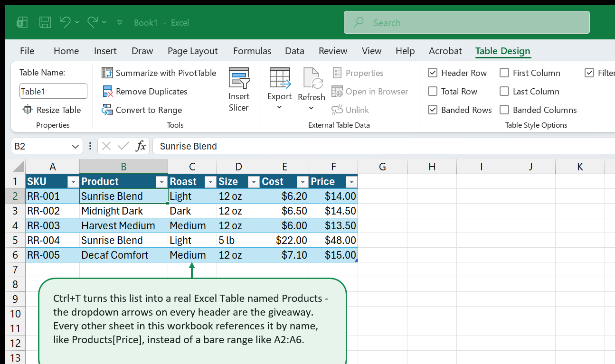This screenshot has width=615, height=364.
Task: Click Resize Table
Action: [52, 110]
